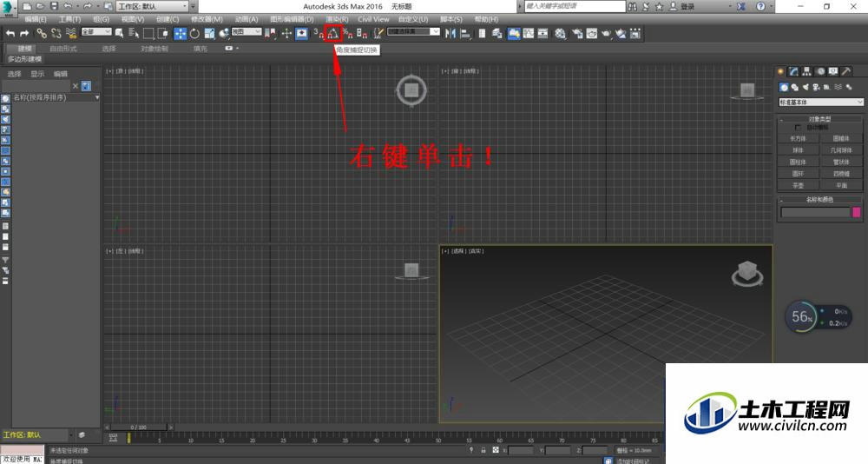Toggle the 3D Snaps icon
Viewport: 868px width, 464px height.
[x=319, y=33]
